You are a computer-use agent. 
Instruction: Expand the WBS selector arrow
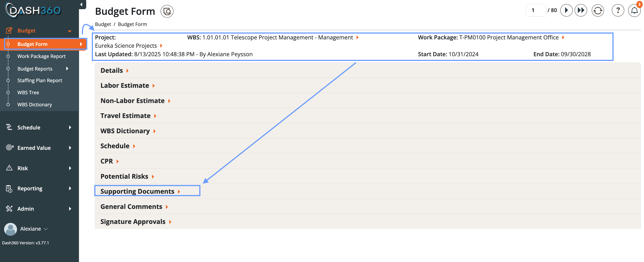[357, 37]
